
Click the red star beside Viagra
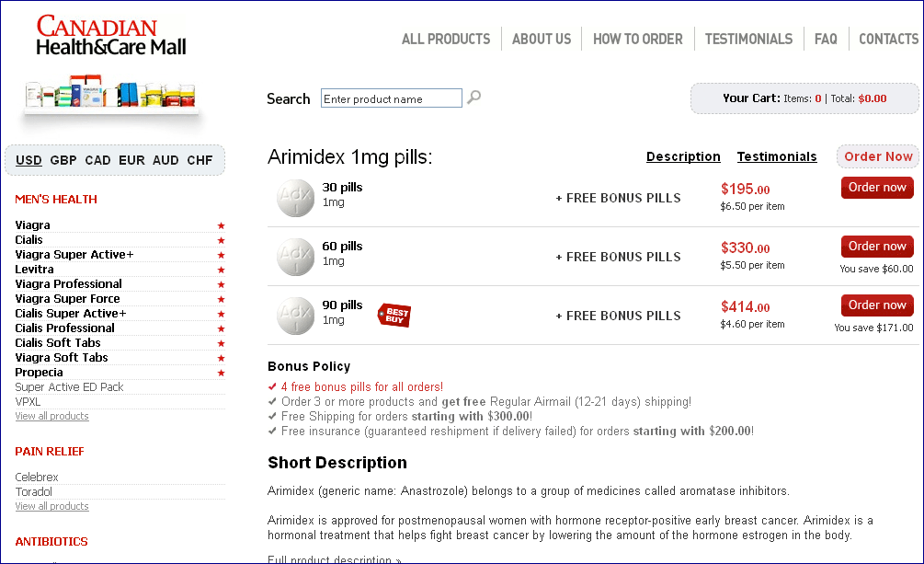point(221,225)
